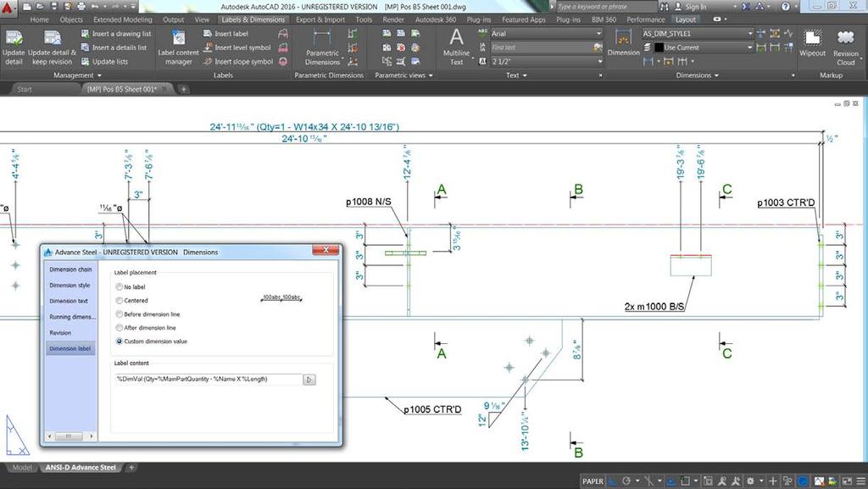Screen dimensions: 868x489
Task: Select the Insert slope symbol tool
Action: 238,61
